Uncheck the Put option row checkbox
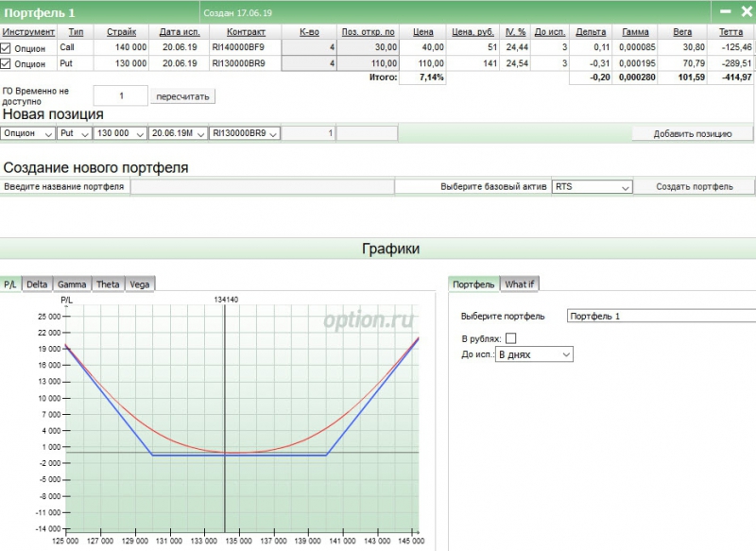Screen dimensions: 756x551 click(7, 63)
